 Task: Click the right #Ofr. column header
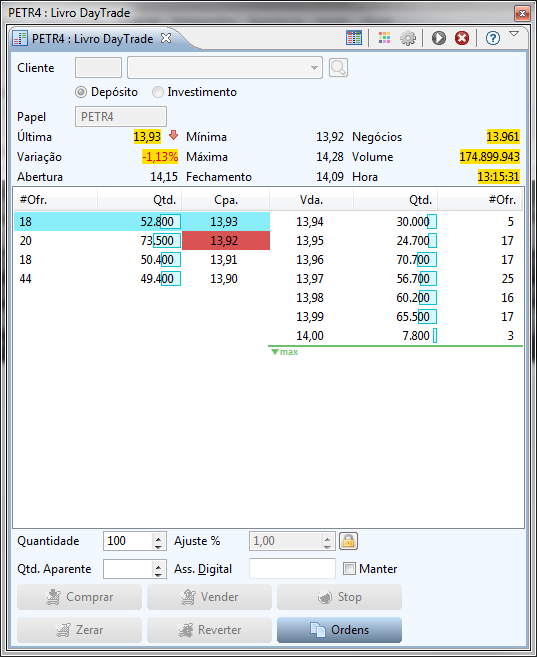tap(480, 200)
